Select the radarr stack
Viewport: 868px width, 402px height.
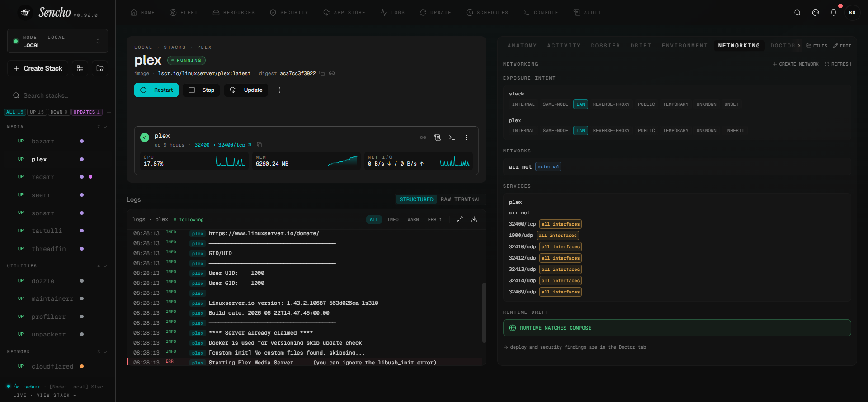click(x=43, y=177)
